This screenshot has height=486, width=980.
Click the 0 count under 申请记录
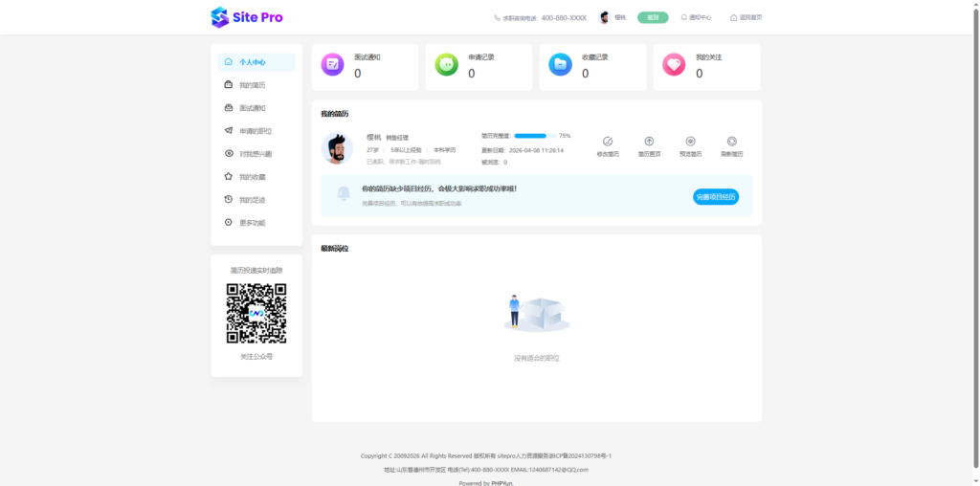click(471, 74)
